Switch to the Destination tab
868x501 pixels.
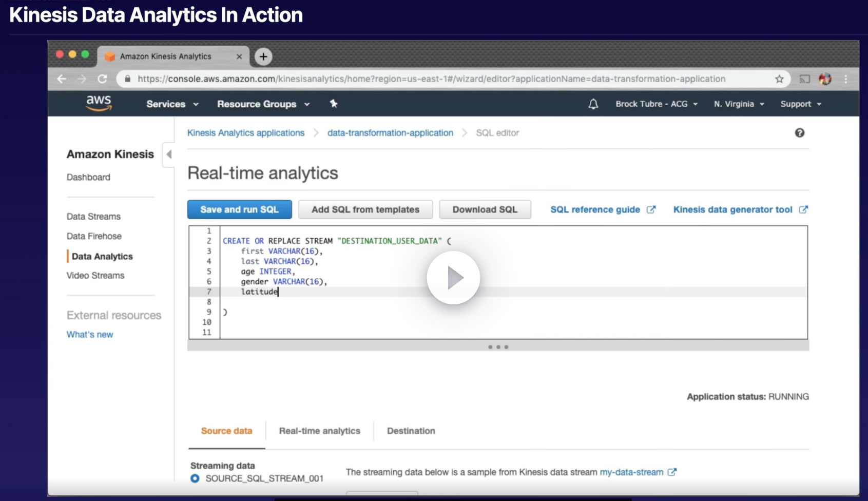[411, 431]
